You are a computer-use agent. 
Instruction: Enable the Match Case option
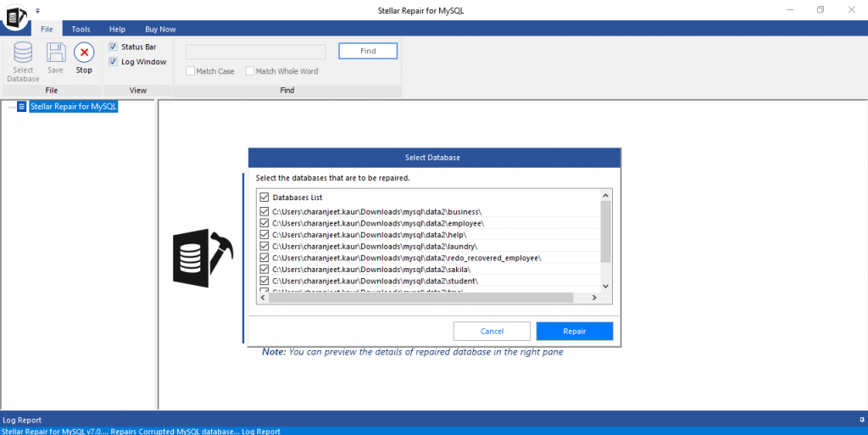[191, 71]
